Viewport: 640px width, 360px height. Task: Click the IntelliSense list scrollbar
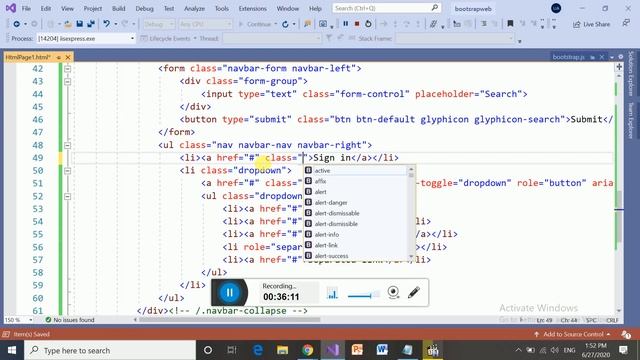[x=411, y=213]
